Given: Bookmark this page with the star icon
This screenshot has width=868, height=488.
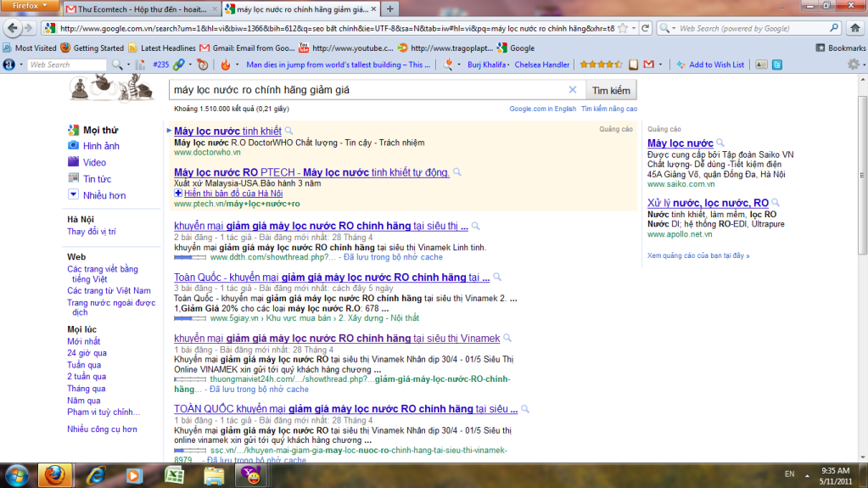Looking at the screenshot, I should pos(623,28).
